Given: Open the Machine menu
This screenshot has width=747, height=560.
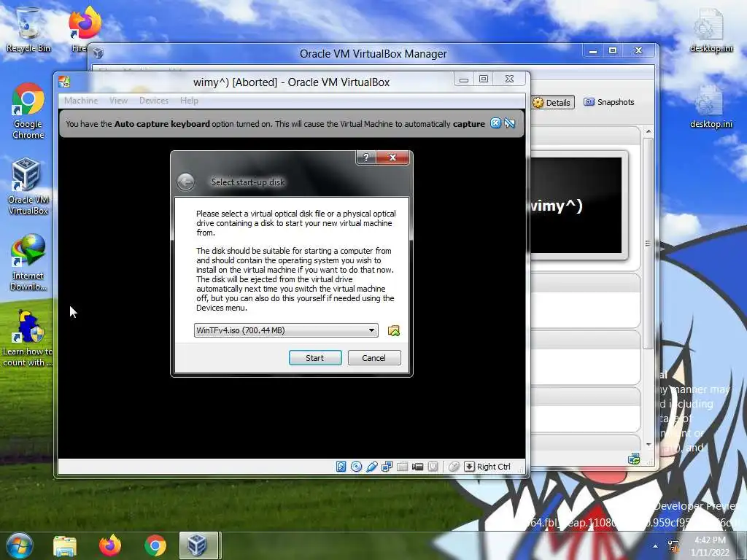Looking at the screenshot, I should tap(81, 101).
